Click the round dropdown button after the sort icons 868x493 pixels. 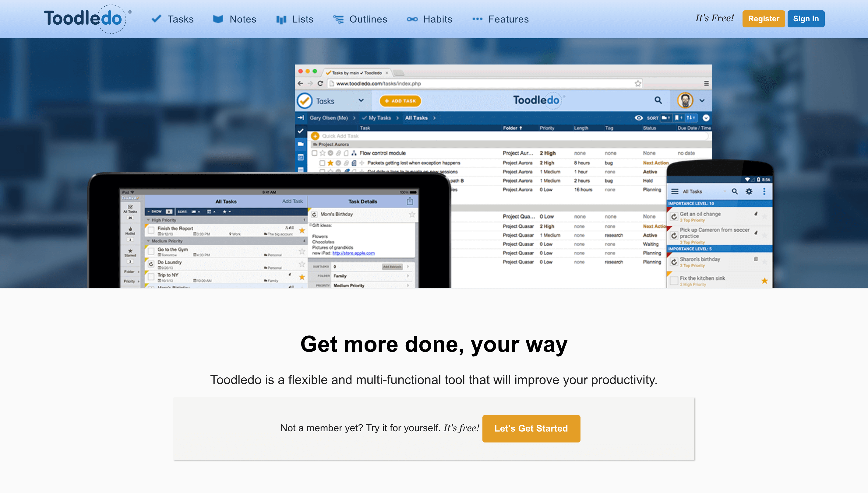tap(706, 118)
